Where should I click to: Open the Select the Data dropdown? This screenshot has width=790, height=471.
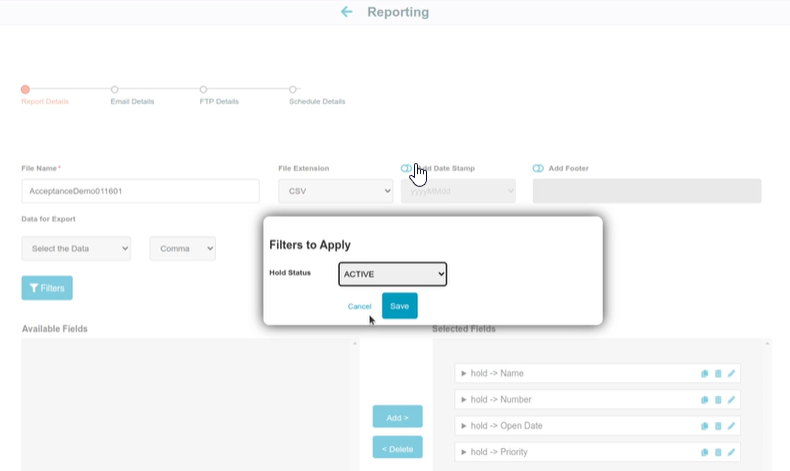point(76,248)
